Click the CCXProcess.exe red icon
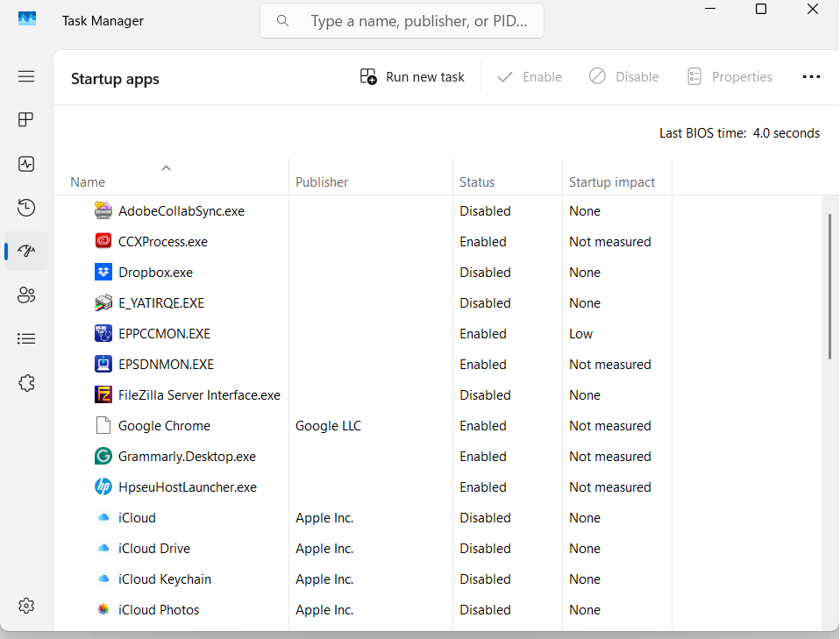 tap(103, 241)
